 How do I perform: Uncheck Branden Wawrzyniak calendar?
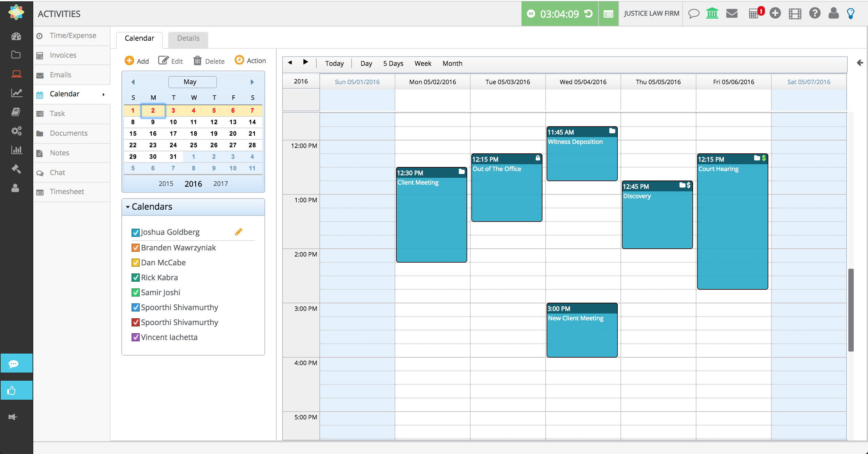[x=135, y=248]
